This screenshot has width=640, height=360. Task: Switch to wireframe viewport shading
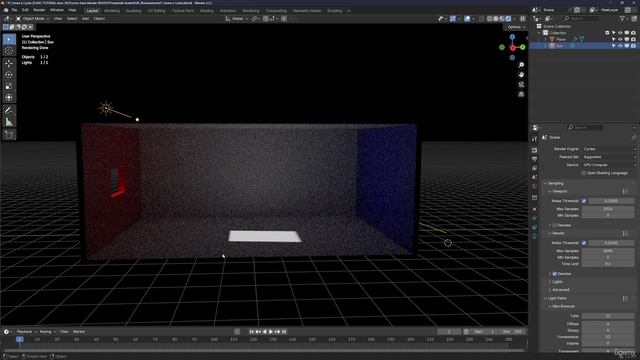point(489,19)
